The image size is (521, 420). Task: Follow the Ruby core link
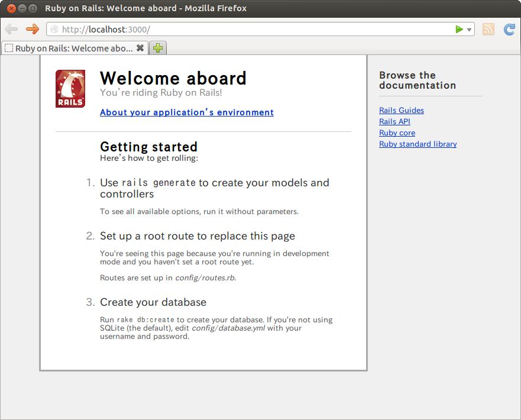[x=397, y=133]
